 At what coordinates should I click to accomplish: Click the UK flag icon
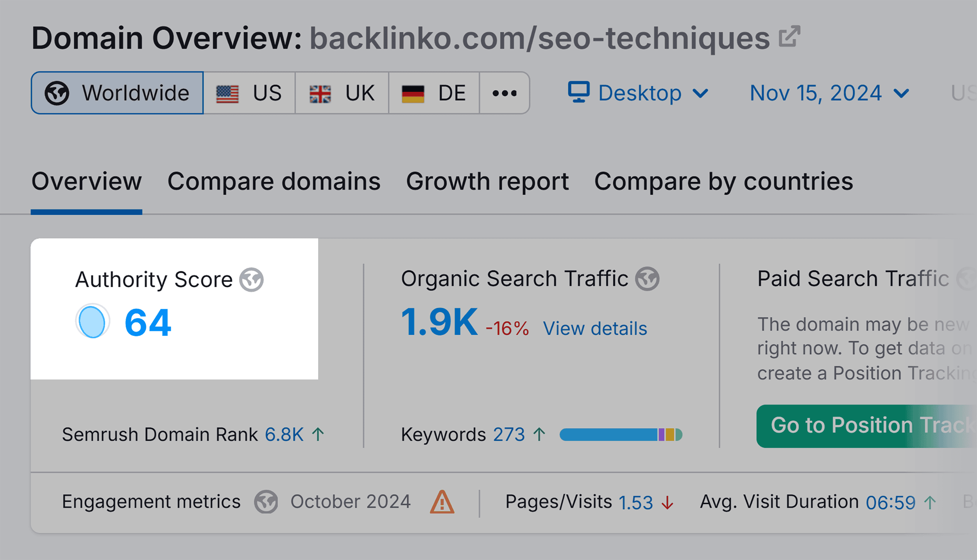tap(320, 94)
